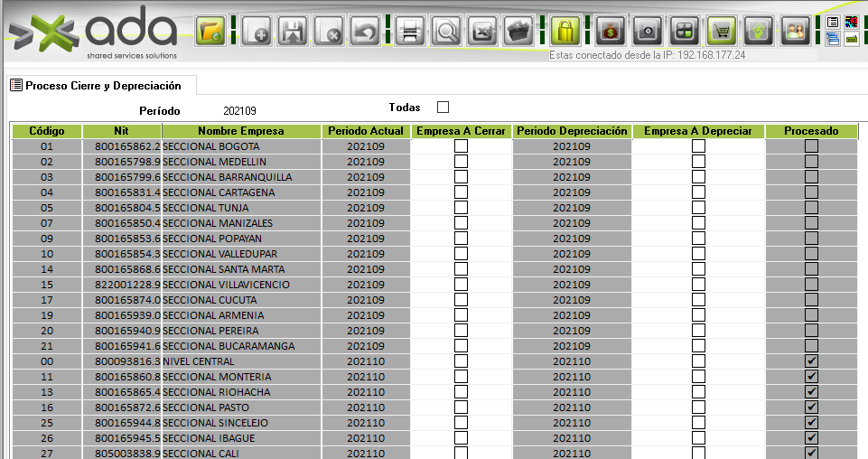Check Empresa A Depreciar for Seccional Medellin

[x=698, y=162]
